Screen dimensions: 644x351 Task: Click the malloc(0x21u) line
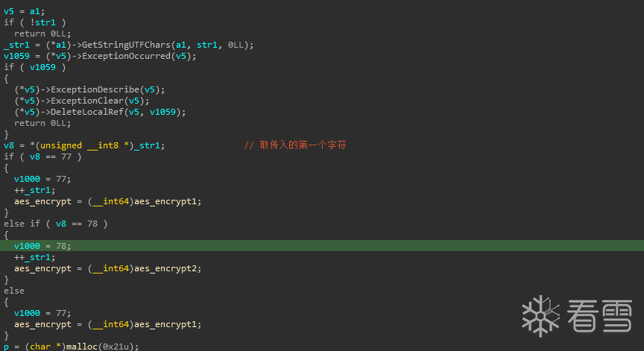point(72,347)
